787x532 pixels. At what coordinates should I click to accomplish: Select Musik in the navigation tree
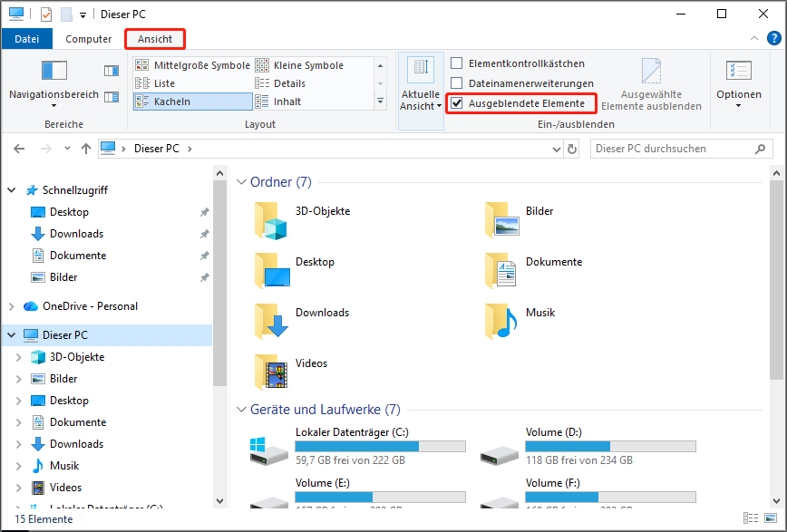(64, 465)
